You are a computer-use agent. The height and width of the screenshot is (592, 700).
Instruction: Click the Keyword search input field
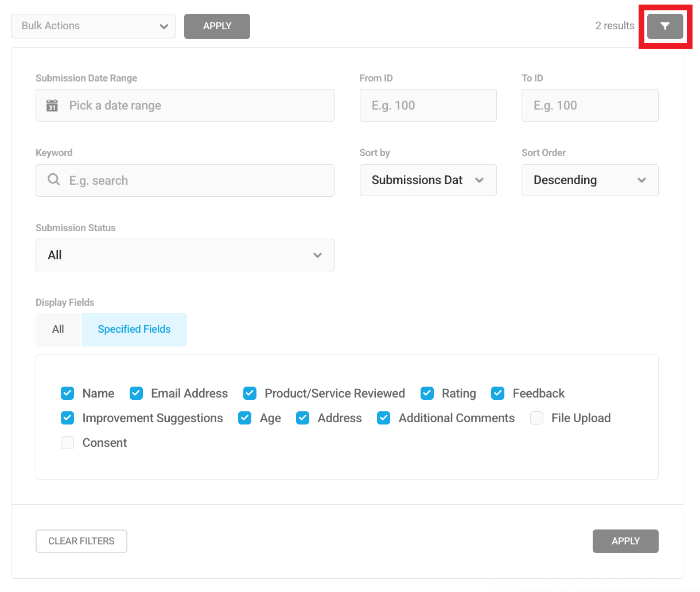coord(195,181)
